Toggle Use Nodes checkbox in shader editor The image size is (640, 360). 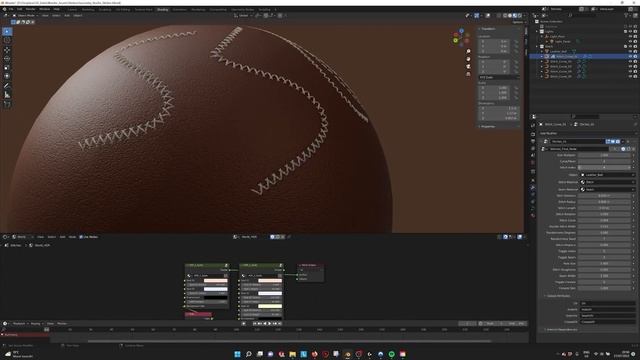point(81,237)
